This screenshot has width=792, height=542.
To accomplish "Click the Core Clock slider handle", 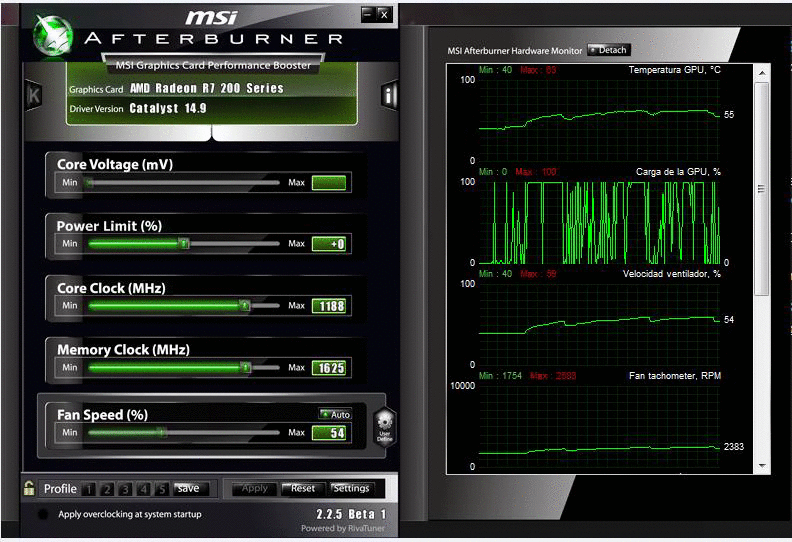I will [245, 305].
